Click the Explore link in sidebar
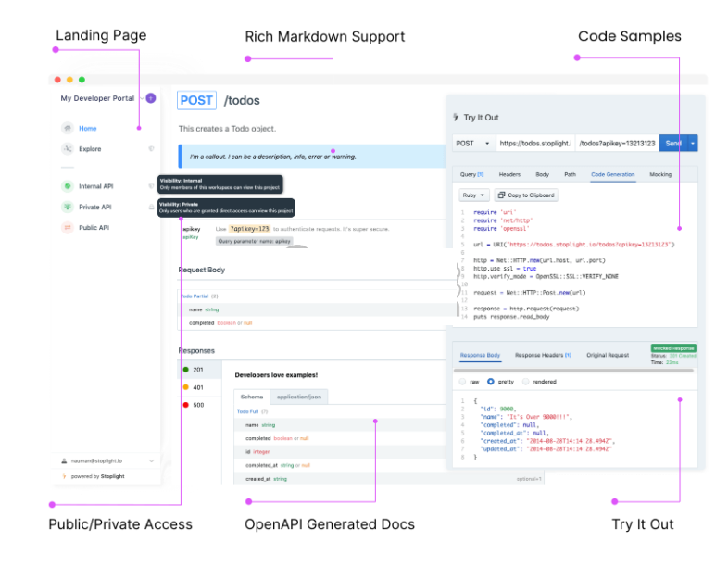Viewport: 728px width, 567px height. (x=90, y=149)
